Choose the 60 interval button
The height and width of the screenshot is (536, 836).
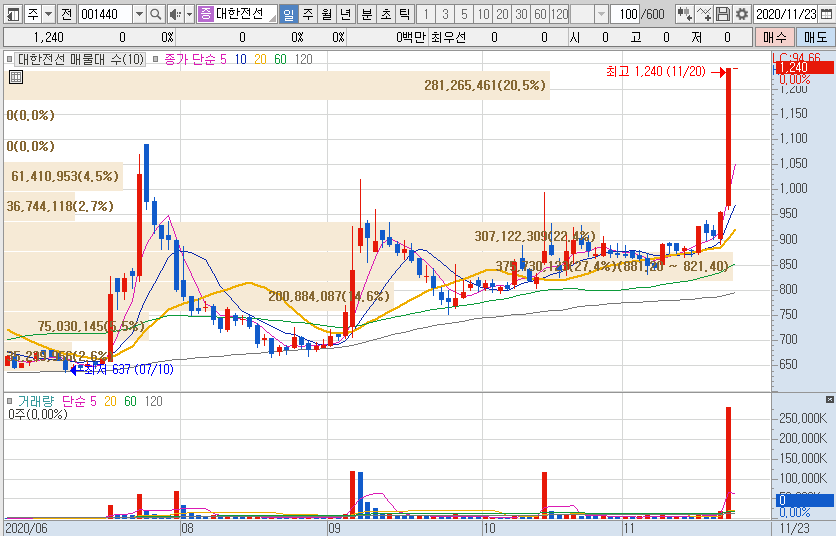tap(541, 14)
